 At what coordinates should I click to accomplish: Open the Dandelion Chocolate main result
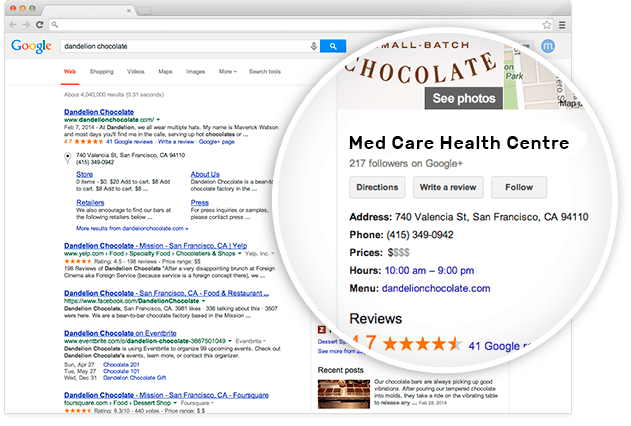click(x=99, y=112)
